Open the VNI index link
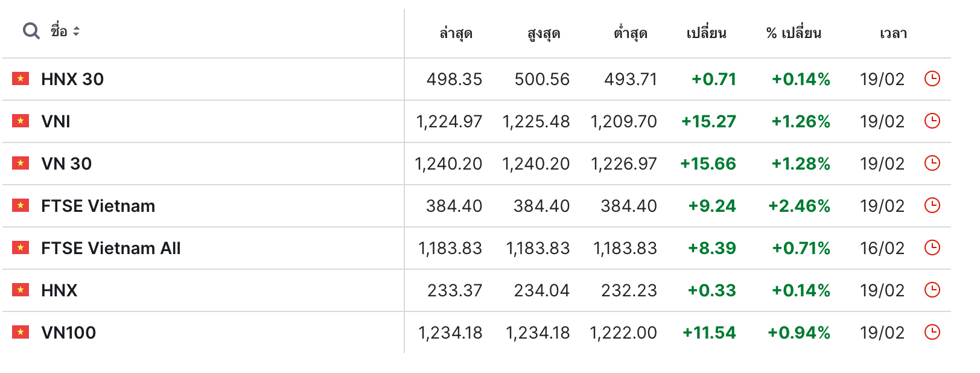This screenshot has height=373, width=980. click(56, 121)
